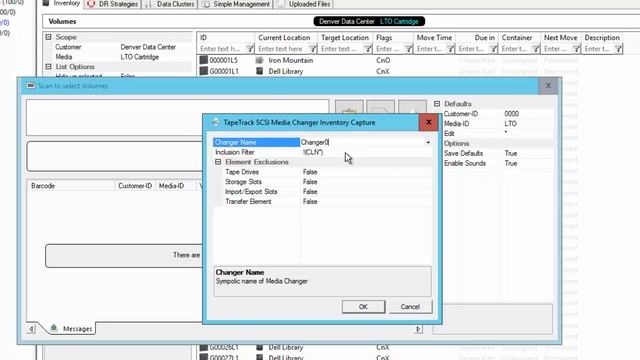Click the ID filter funnel icon
The image size is (640, 360).
(x=249, y=49)
